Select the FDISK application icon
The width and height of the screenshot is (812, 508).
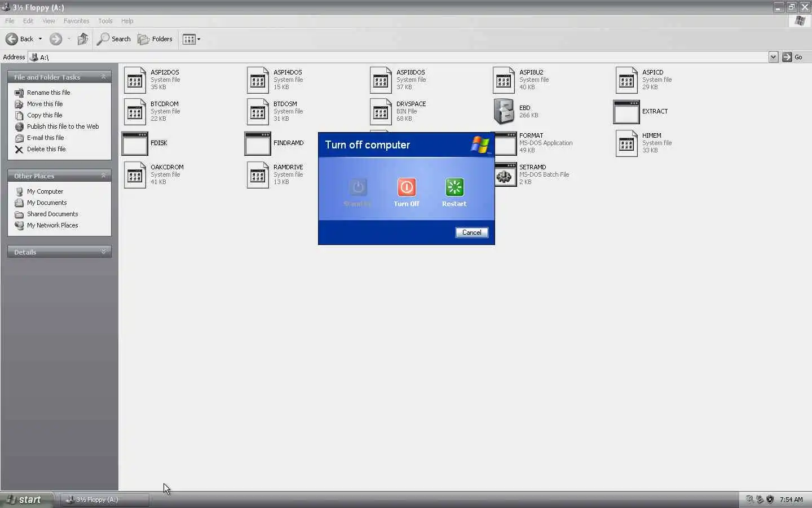135,143
